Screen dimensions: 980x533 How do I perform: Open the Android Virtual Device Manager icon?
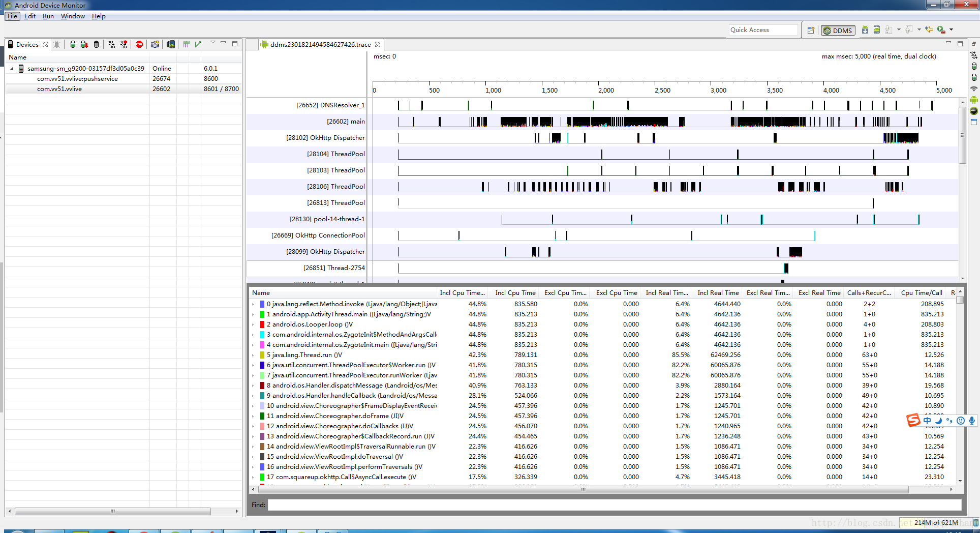coord(877,29)
